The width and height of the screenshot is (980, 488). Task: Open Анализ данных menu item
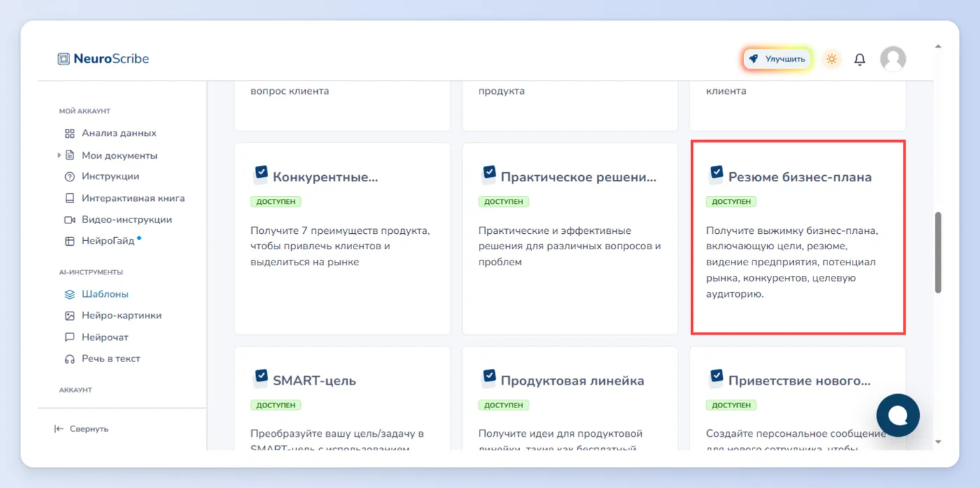coord(119,133)
